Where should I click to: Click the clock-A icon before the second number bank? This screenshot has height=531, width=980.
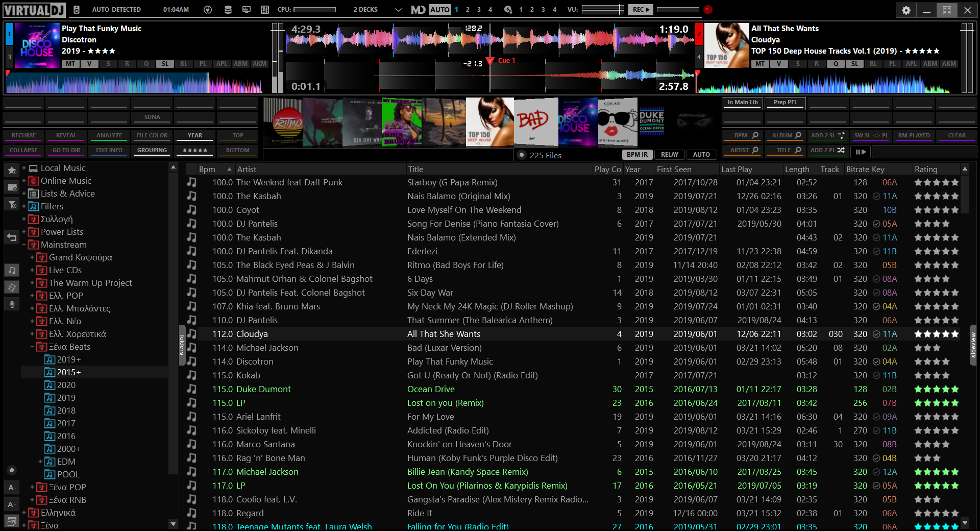[x=508, y=9]
